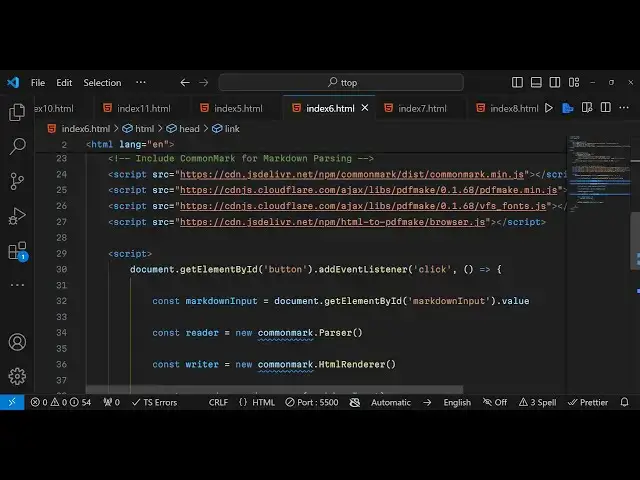Show additional activity bar views ellipsis
640x480 pixels.
click(x=17, y=285)
